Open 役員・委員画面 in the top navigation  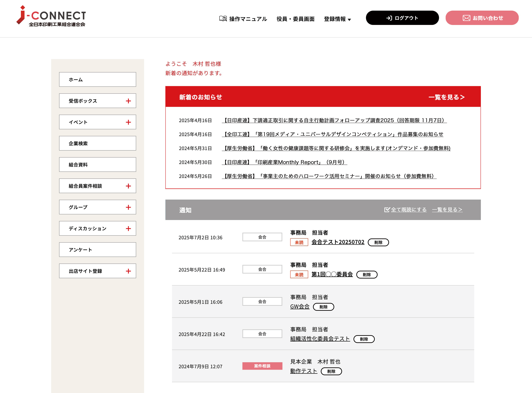click(x=296, y=19)
